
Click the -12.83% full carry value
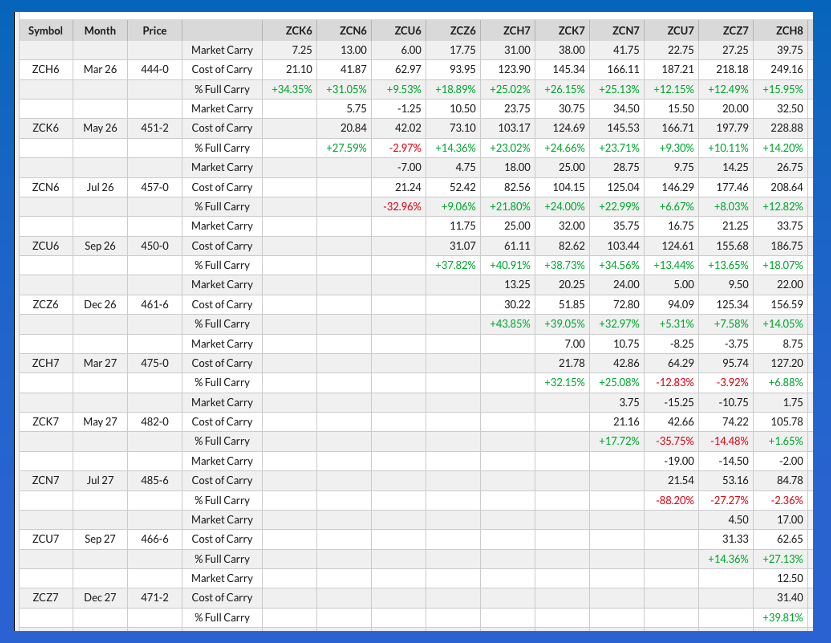coord(675,383)
